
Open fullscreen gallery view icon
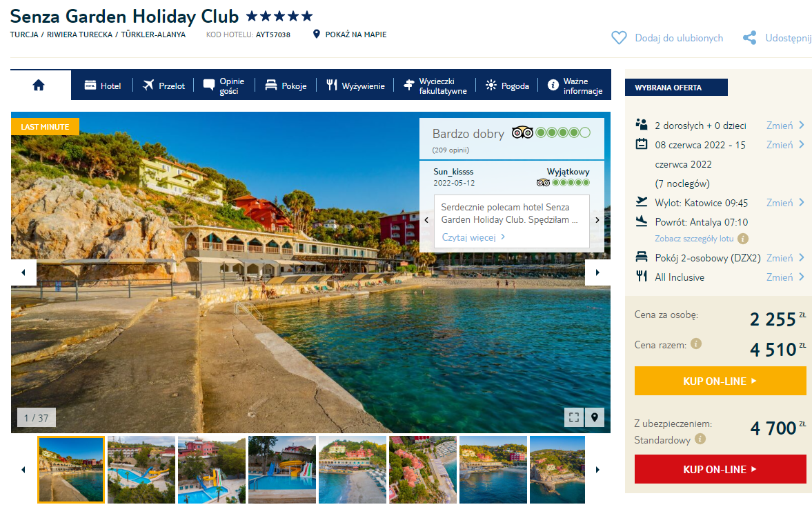574,417
